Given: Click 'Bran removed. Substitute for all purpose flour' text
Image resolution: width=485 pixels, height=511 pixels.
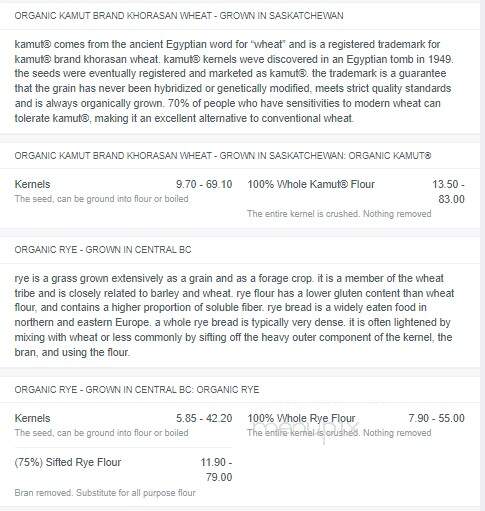Looking at the screenshot, I should click(105, 493).
